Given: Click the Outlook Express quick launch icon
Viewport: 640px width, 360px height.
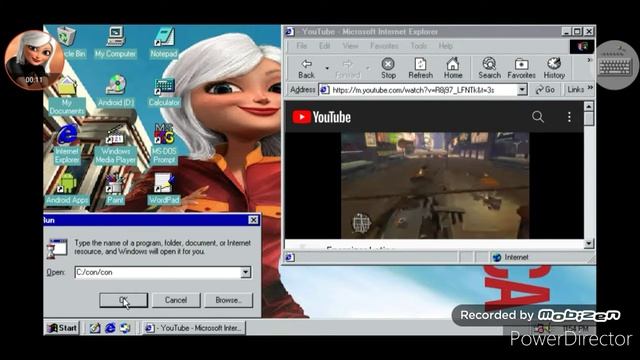Looking at the screenshot, I should (125, 328).
